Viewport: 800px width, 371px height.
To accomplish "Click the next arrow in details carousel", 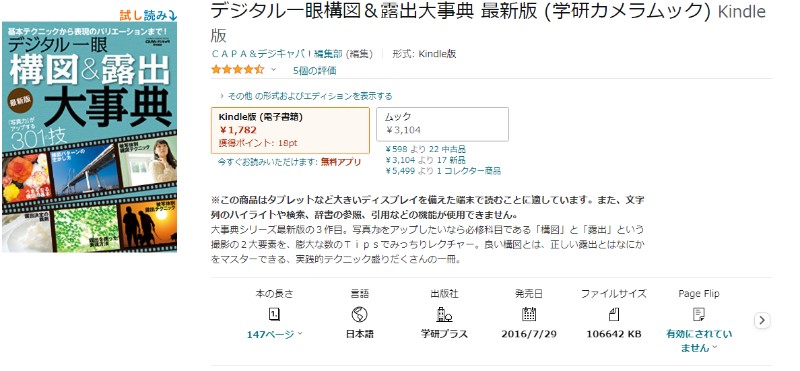I will (x=762, y=320).
